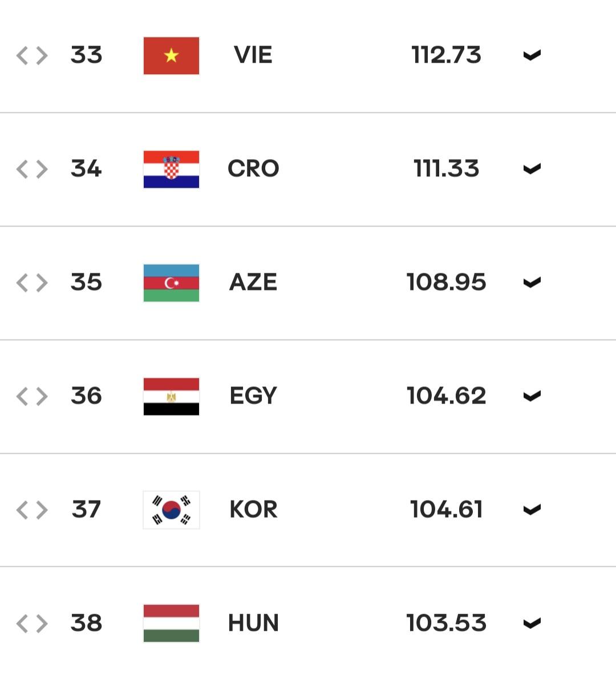Image resolution: width=616 pixels, height=678 pixels.
Task: Expand the CRO row details chevron
Action: [532, 169]
